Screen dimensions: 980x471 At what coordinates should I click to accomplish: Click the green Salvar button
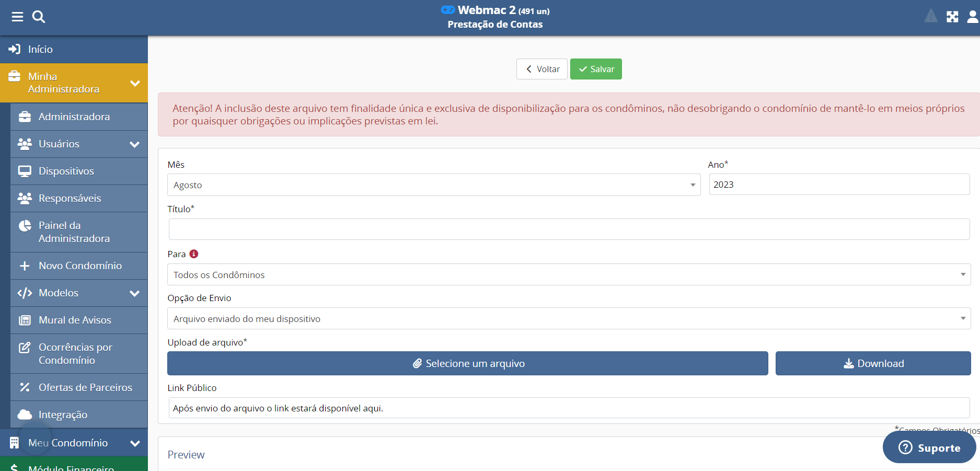pos(596,69)
